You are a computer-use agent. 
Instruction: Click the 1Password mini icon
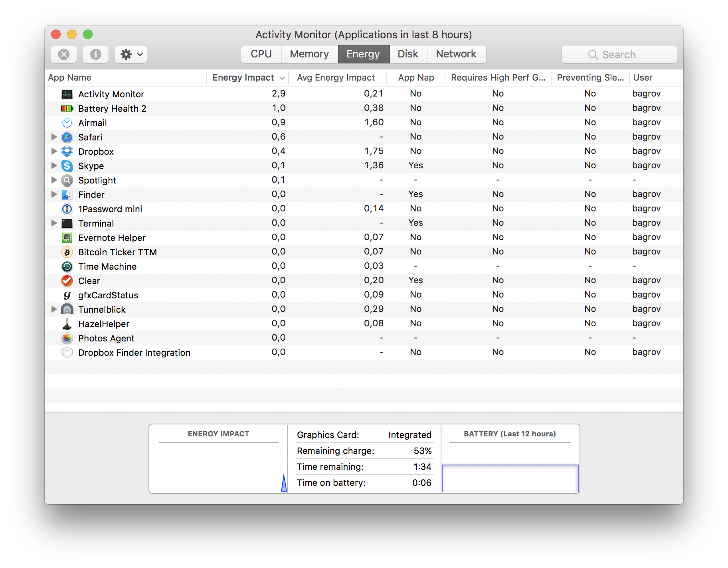(67, 209)
